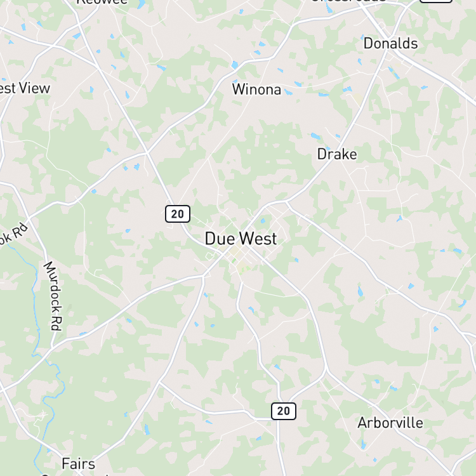Screen dimensions: 476x476
Task: Click the Due West downtown street grid
Action: [240, 255]
